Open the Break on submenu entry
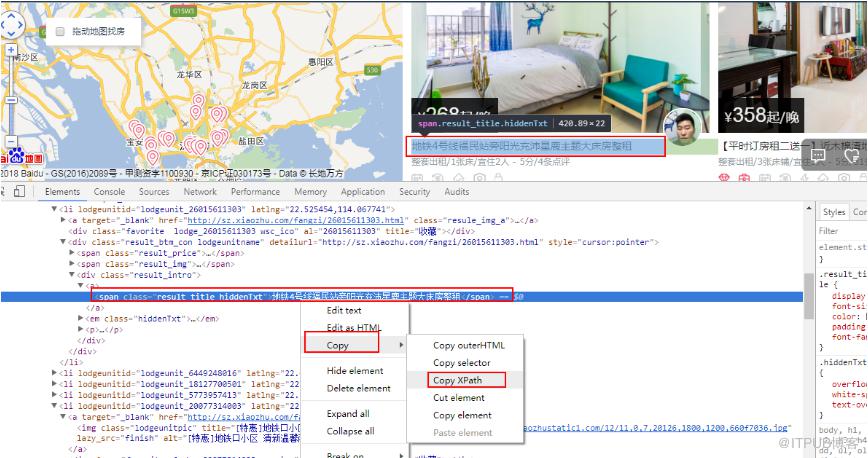Screen dimensions: 868x458 (x=355, y=455)
